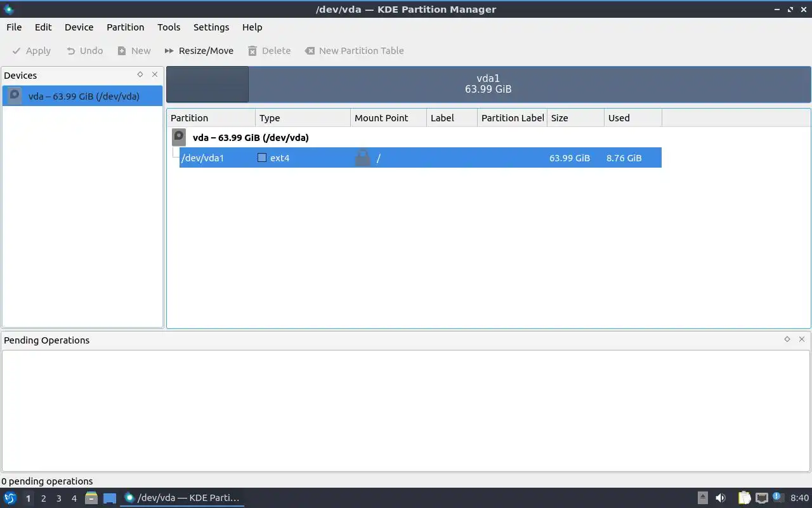Click the ext4 type text

coord(280,158)
